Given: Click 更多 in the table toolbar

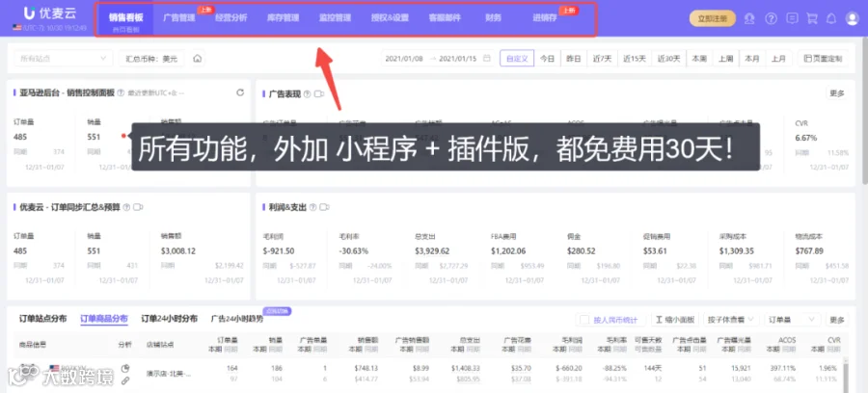Looking at the screenshot, I should (836, 320).
